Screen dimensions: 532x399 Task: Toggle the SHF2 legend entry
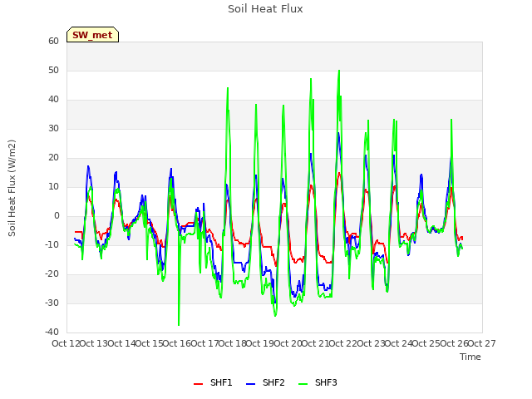tap(265, 382)
